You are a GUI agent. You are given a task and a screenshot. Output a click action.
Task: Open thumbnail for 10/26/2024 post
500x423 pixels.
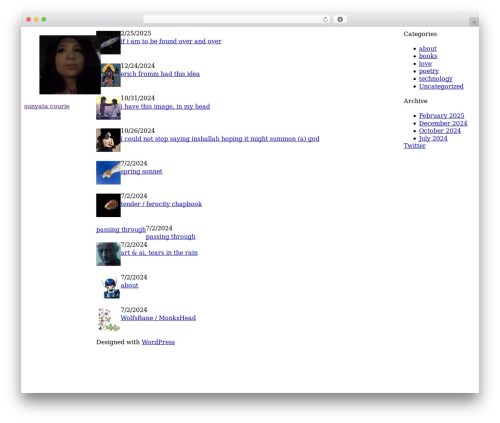tap(108, 140)
